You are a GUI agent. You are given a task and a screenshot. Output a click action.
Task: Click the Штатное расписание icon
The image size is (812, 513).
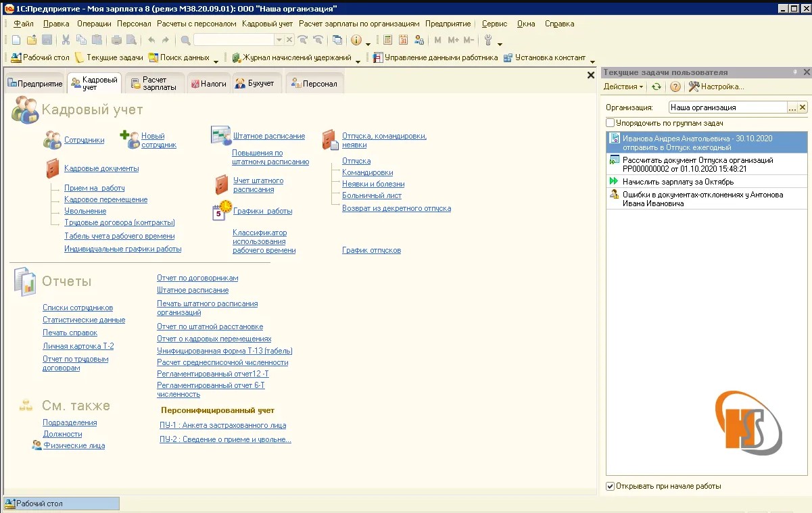[220, 135]
